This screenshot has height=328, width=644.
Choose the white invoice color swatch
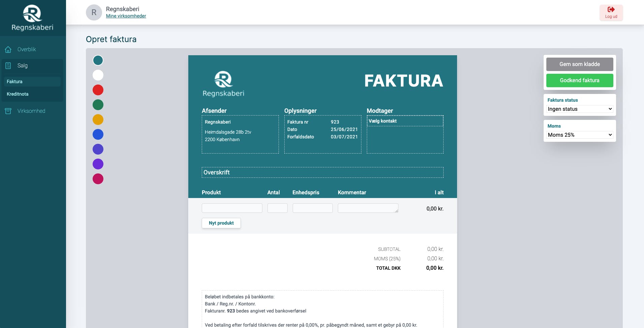tap(98, 75)
